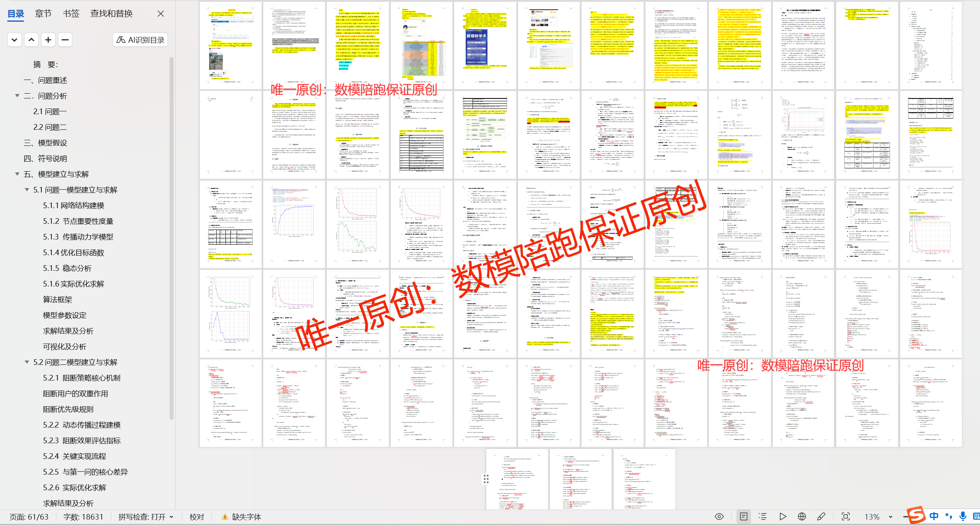Collapse 5.2 问题二模型建立与求解 section
Image resolution: width=980 pixels, height=526 pixels.
coord(27,362)
